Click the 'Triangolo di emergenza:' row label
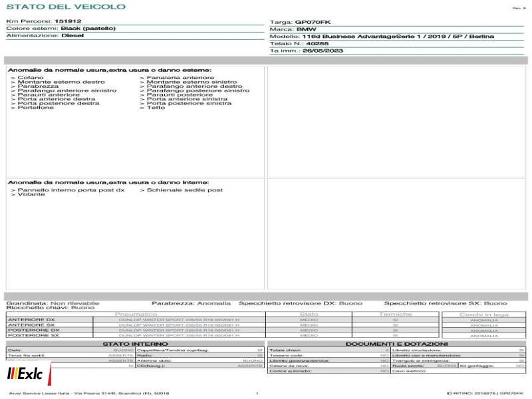This screenshot has width=532, height=399. click(x=421, y=360)
